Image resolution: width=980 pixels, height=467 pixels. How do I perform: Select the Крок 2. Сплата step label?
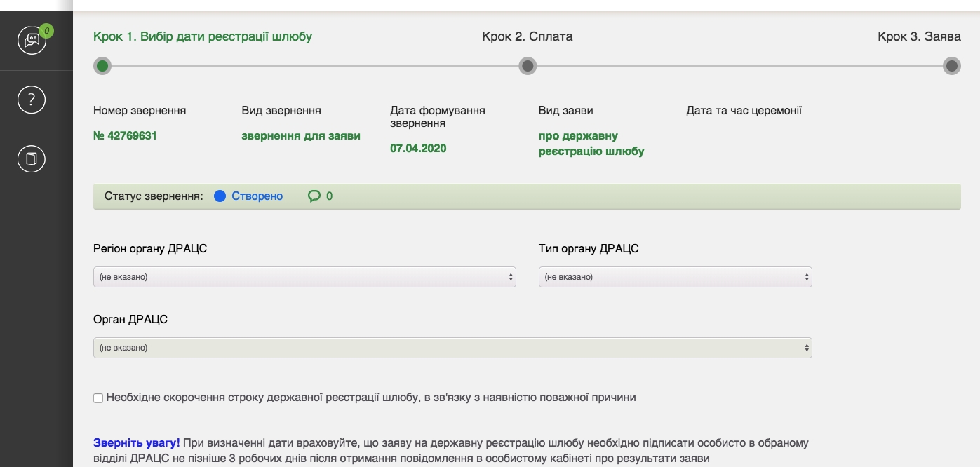click(x=528, y=36)
